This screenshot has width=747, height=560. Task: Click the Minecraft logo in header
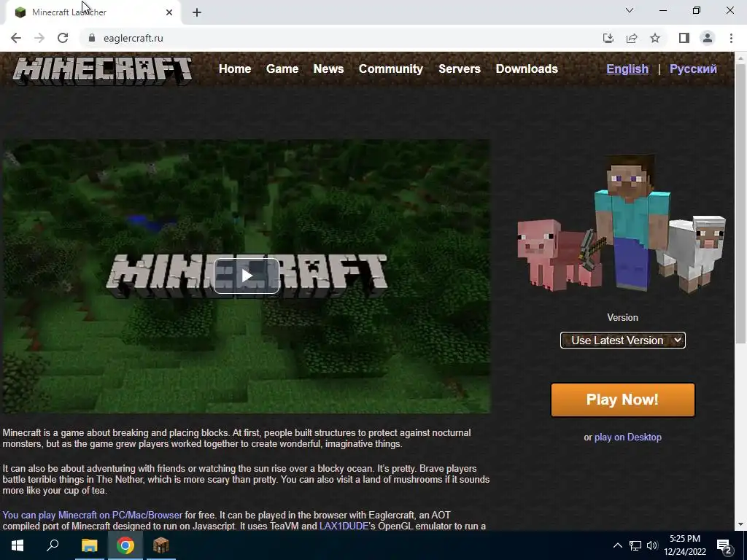click(x=102, y=71)
